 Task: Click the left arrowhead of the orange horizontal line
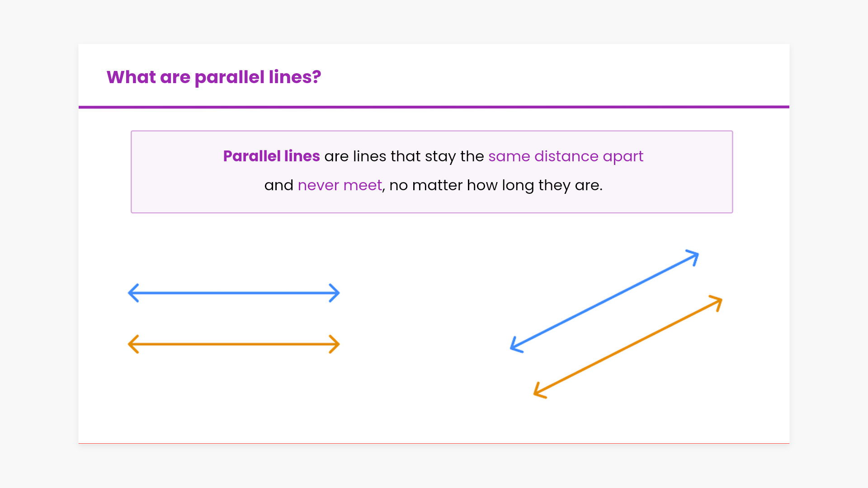(131, 344)
